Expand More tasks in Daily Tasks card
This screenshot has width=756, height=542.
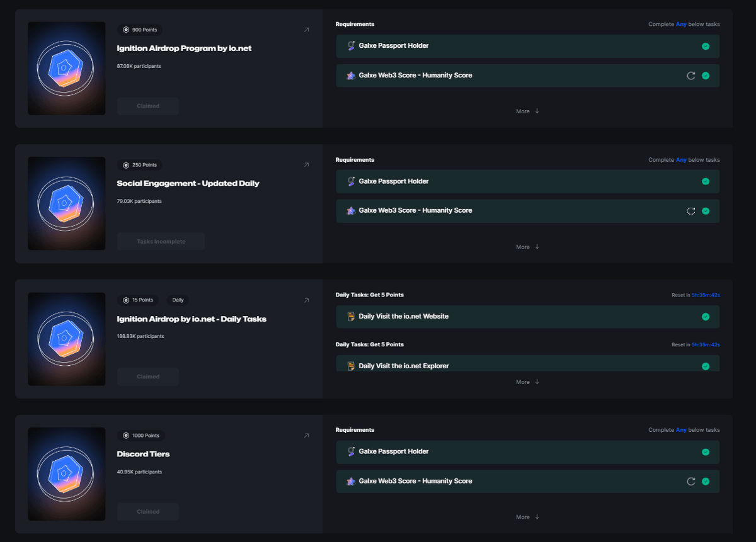[x=528, y=382]
